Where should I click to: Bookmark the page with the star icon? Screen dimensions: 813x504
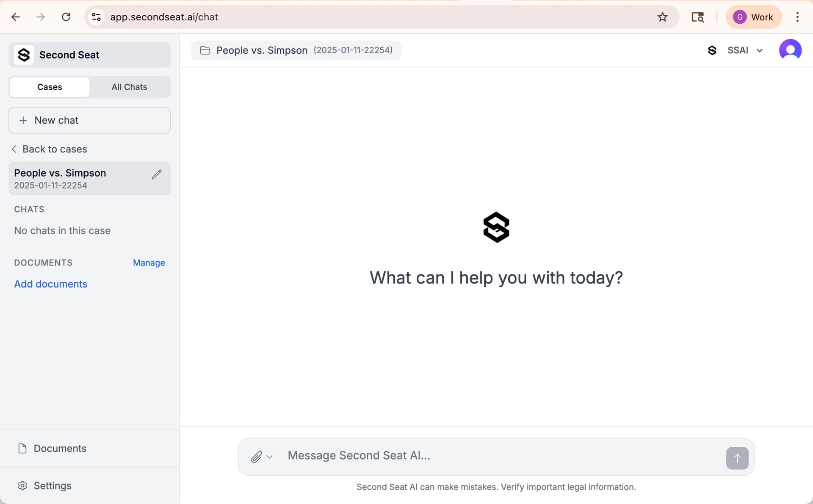click(x=662, y=17)
